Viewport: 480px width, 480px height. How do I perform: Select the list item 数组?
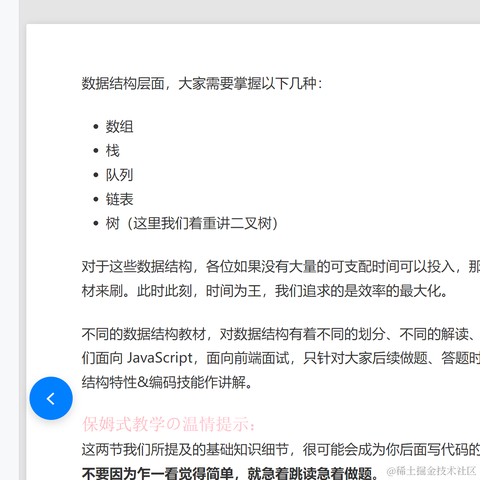pos(119,127)
